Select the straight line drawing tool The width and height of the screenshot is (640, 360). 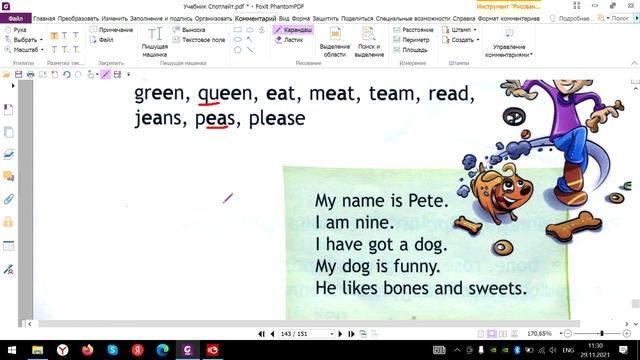tap(250, 50)
